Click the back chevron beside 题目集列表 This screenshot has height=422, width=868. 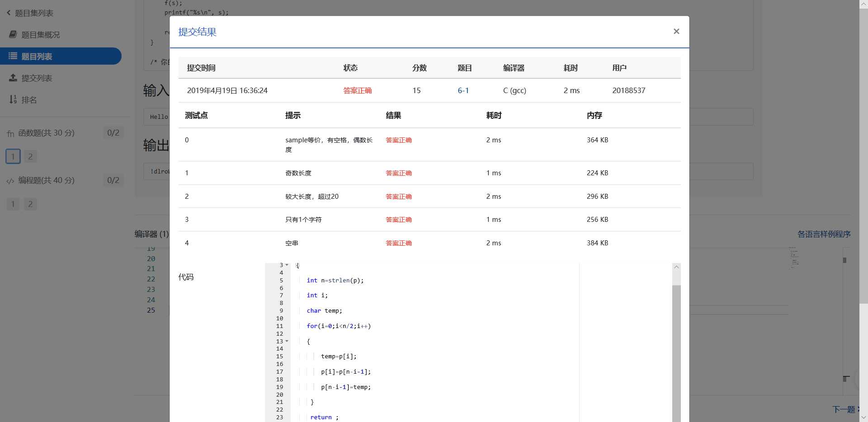tap(9, 13)
